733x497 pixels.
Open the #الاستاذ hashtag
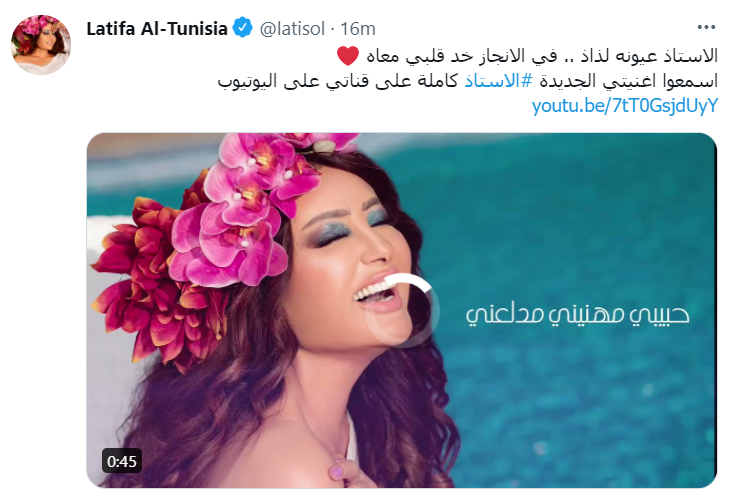pos(498,80)
